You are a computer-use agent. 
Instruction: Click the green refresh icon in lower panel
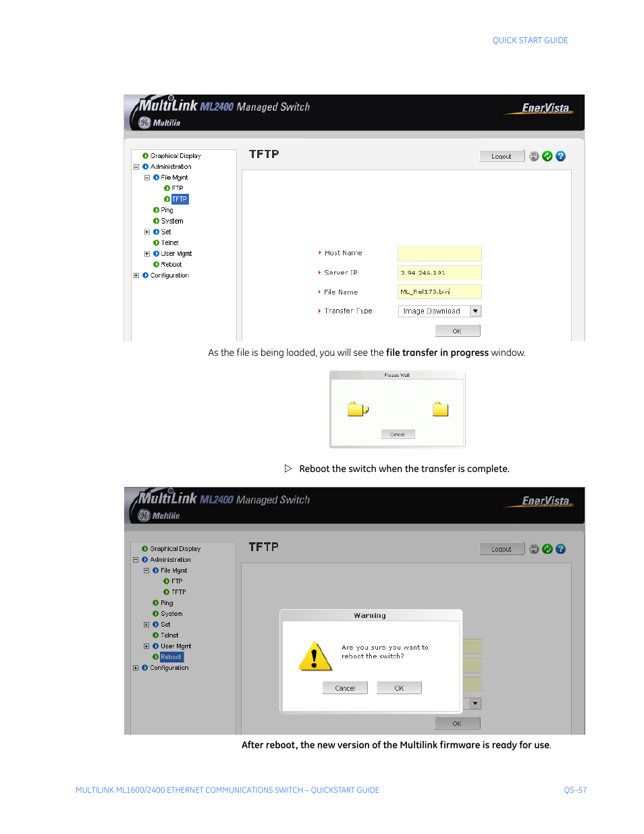tap(547, 549)
